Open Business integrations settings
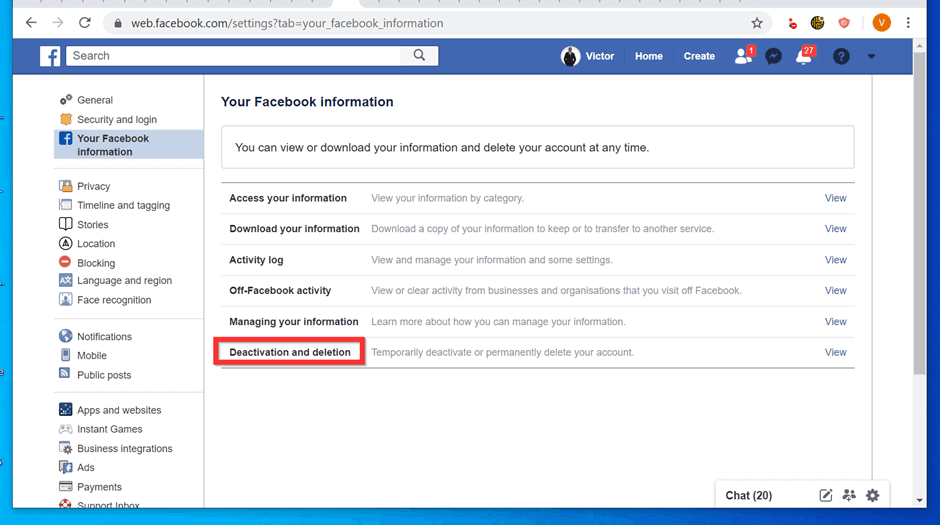Image resolution: width=940 pixels, height=525 pixels. (125, 448)
